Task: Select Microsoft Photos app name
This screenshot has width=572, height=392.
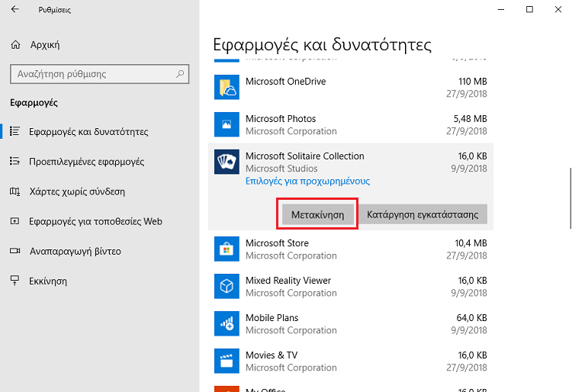Action: [x=281, y=118]
